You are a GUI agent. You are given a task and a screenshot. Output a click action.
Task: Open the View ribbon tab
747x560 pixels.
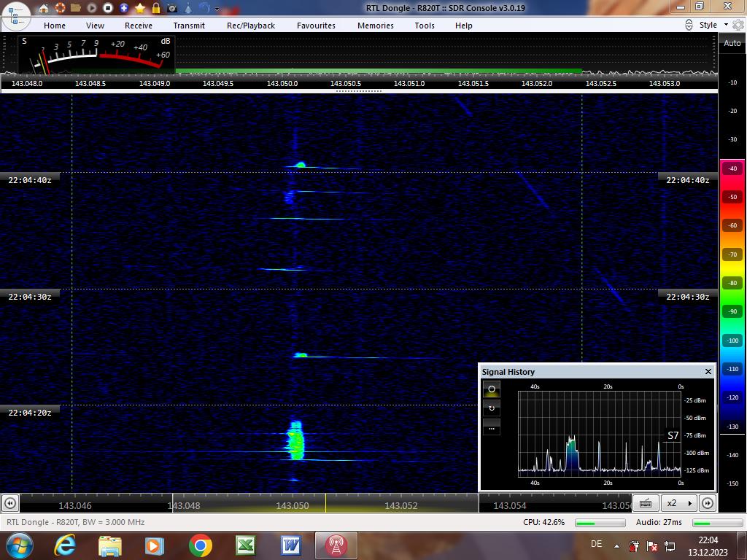click(x=96, y=26)
